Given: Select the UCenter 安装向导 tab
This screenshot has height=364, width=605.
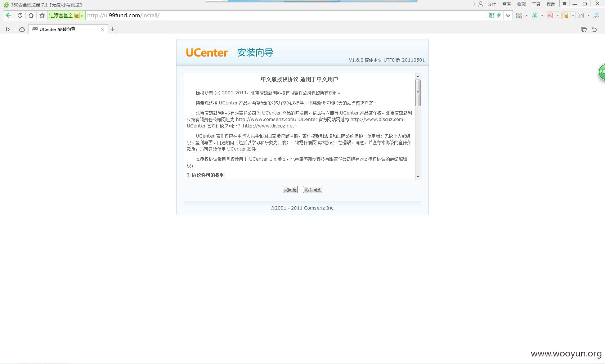Looking at the screenshot, I should point(68,30).
